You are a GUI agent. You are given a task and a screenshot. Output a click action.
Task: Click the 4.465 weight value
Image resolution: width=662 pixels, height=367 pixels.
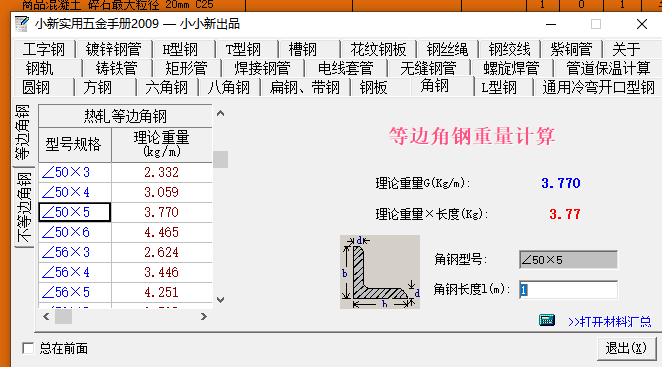[162, 232]
